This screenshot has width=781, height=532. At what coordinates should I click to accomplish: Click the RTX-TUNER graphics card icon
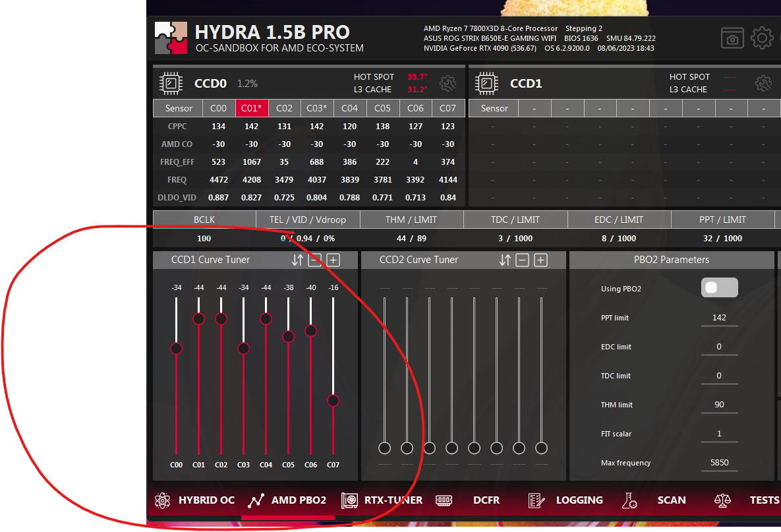point(350,500)
